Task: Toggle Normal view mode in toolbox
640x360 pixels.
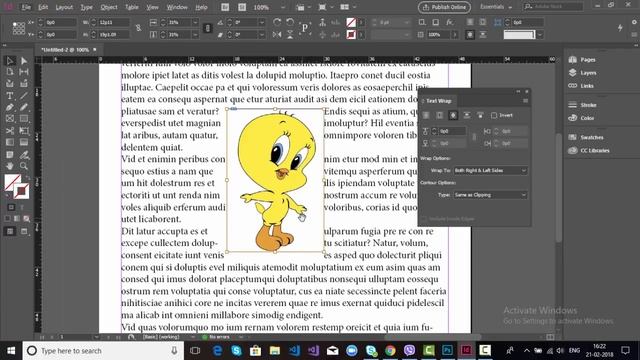Action: [10, 231]
